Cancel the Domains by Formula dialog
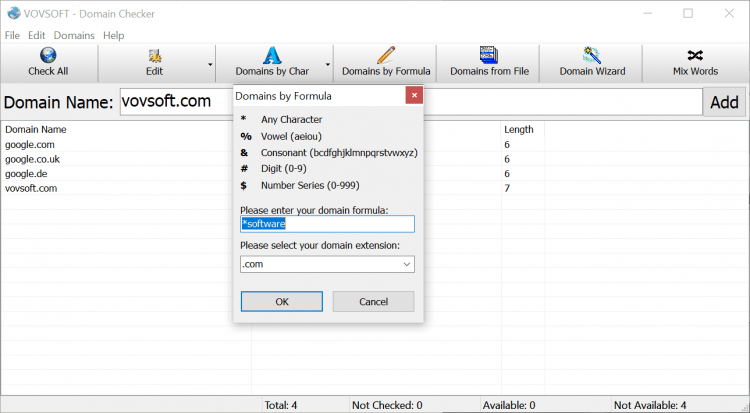The width and height of the screenshot is (750, 413). coord(373,301)
